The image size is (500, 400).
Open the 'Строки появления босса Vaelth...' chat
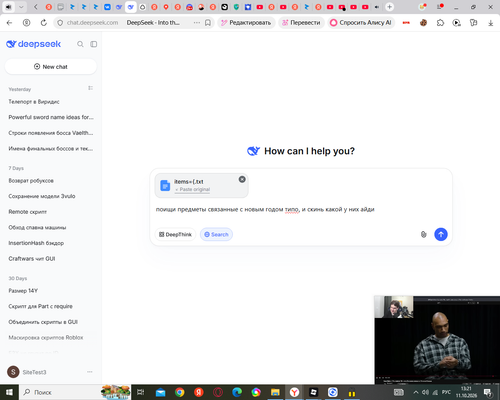(51, 133)
